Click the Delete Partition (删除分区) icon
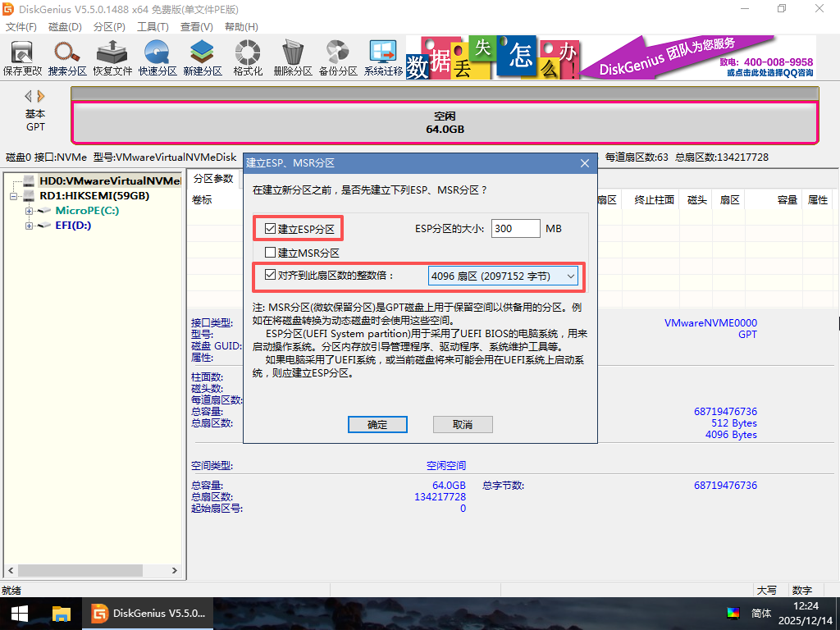This screenshot has width=840, height=630. (293, 57)
